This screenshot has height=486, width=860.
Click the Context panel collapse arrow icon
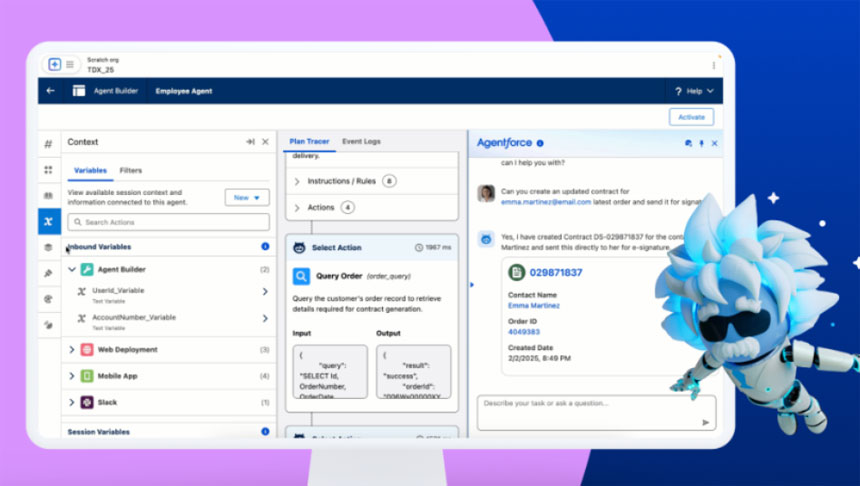[250, 142]
